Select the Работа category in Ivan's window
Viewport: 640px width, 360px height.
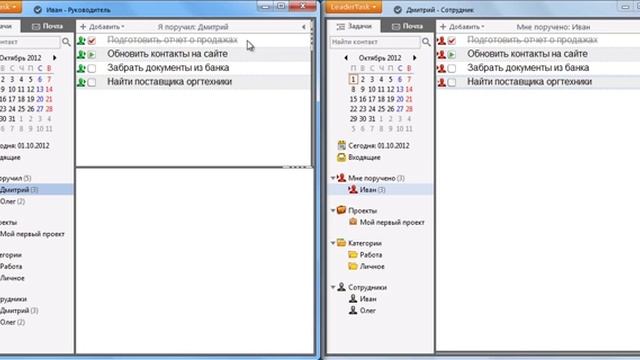[x=11, y=266]
